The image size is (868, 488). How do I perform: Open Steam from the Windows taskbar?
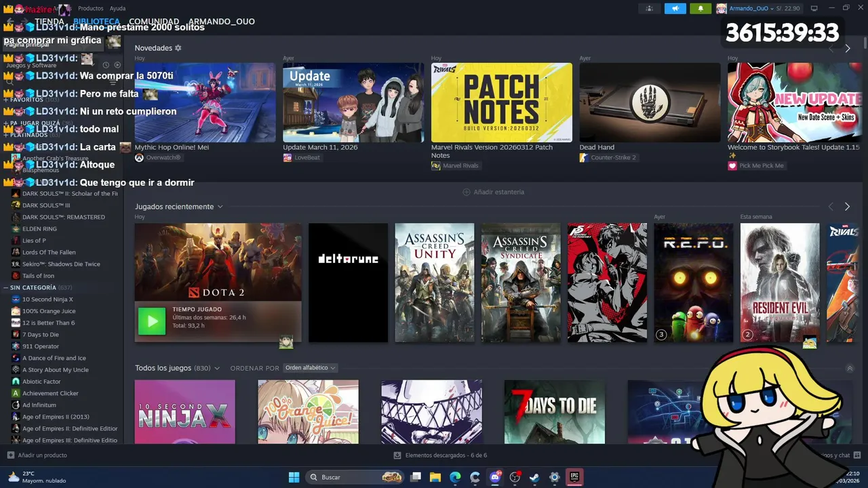[x=534, y=477]
